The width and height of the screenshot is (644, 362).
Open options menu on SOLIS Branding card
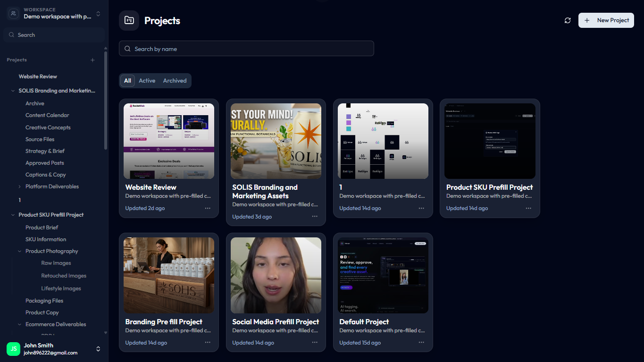315,217
